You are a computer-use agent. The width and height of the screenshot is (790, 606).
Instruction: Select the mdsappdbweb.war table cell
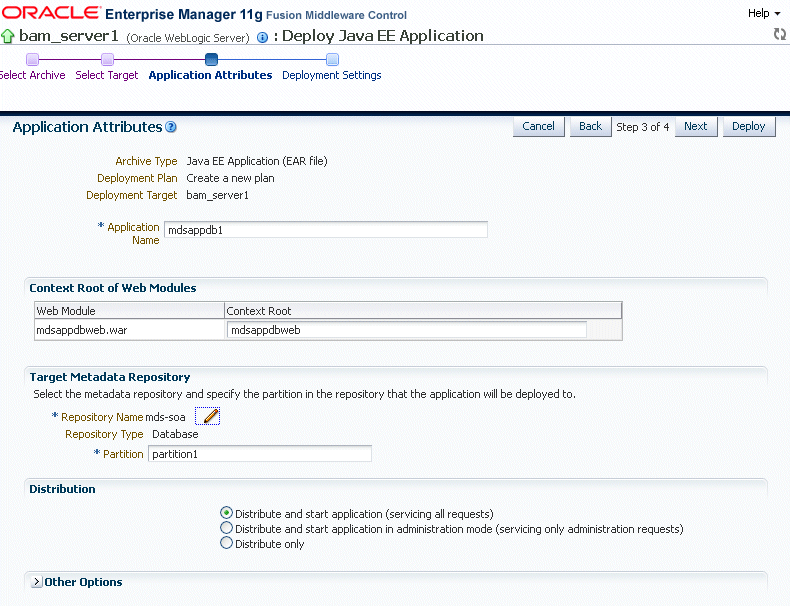(129, 330)
